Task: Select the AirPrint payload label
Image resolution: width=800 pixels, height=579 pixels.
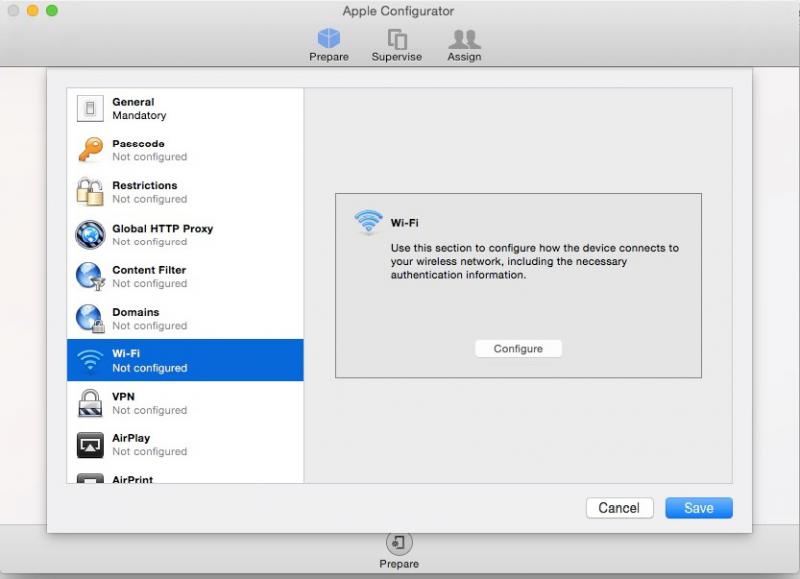Action: [133, 479]
